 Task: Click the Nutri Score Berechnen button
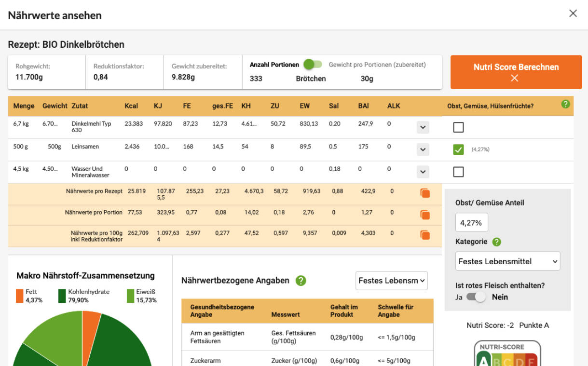(x=516, y=72)
